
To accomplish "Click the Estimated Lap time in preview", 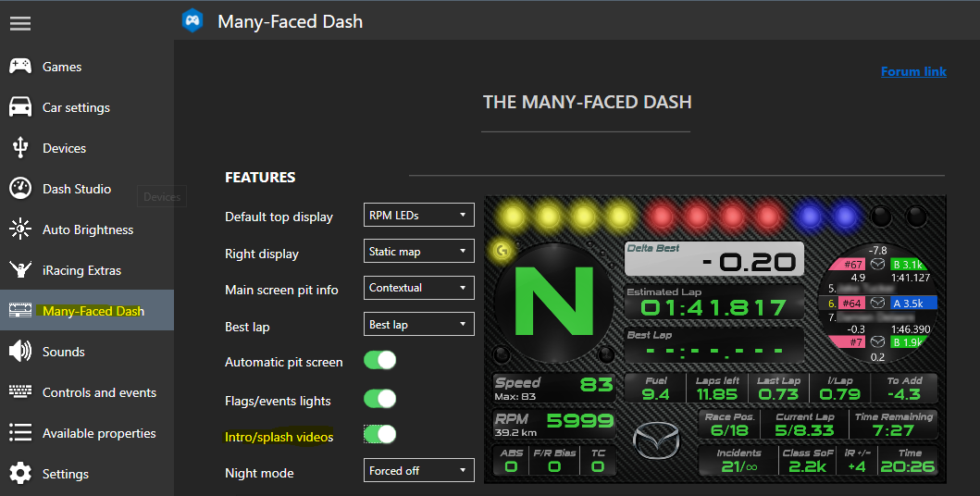I will click(x=713, y=307).
